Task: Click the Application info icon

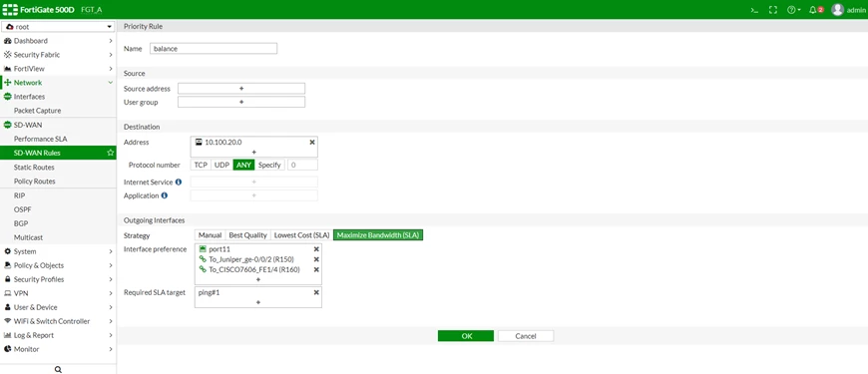Action: pyautogui.click(x=165, y=195)
